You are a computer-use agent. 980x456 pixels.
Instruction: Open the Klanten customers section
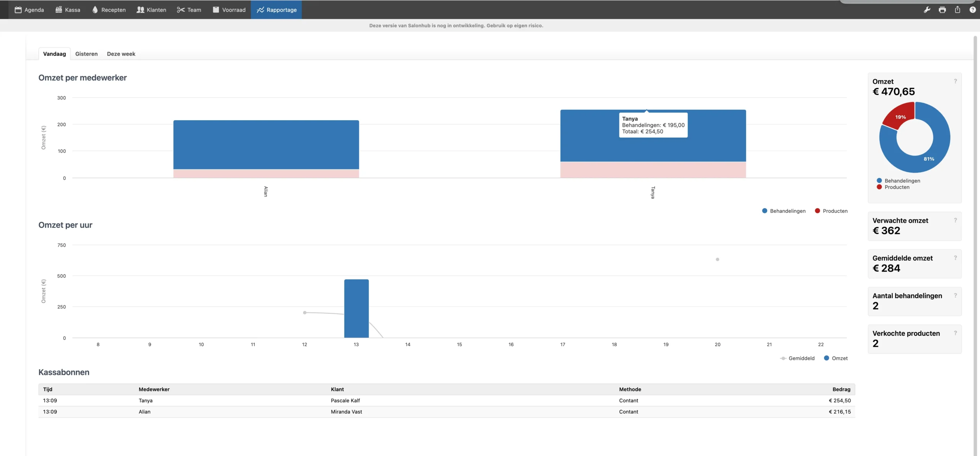point(151,10)
